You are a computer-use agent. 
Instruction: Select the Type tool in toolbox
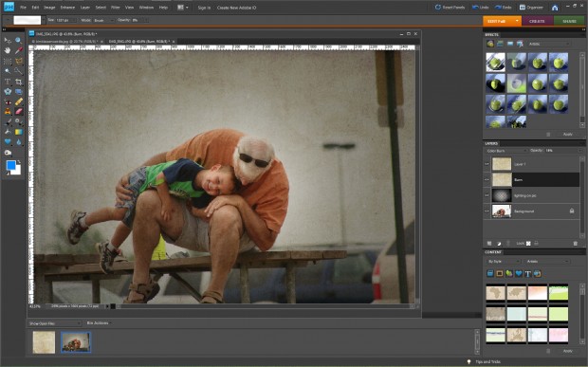(x=8, y=82)
